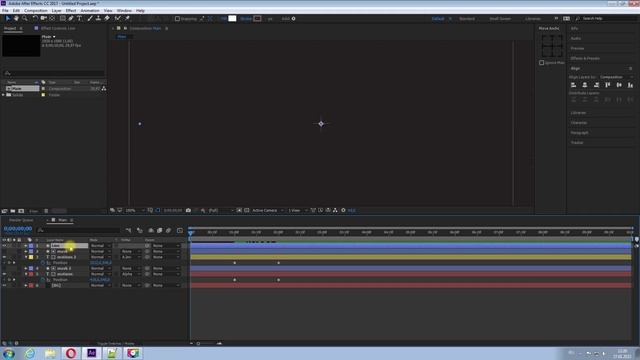Check the Ignore Masks checkbox
Screen dimensions: 640x360
pyautogui.click(x=542, y=63)
